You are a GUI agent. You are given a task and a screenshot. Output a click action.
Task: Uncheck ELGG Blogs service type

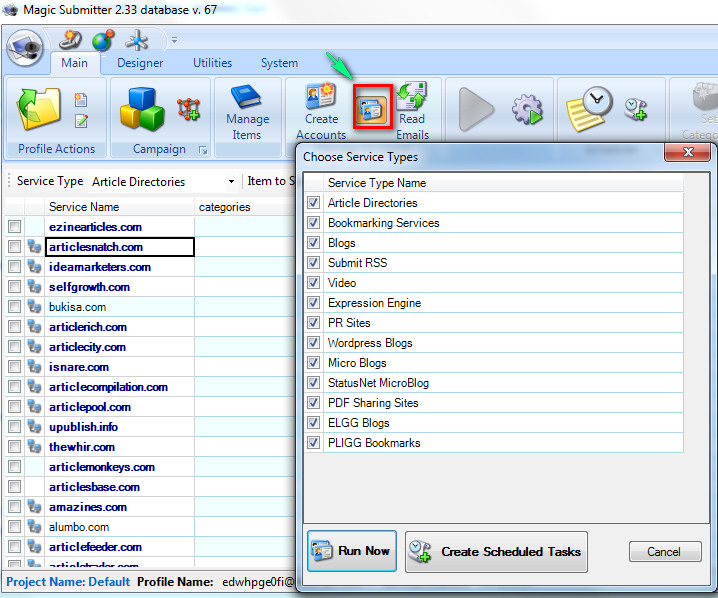click(x=314, y=423)
